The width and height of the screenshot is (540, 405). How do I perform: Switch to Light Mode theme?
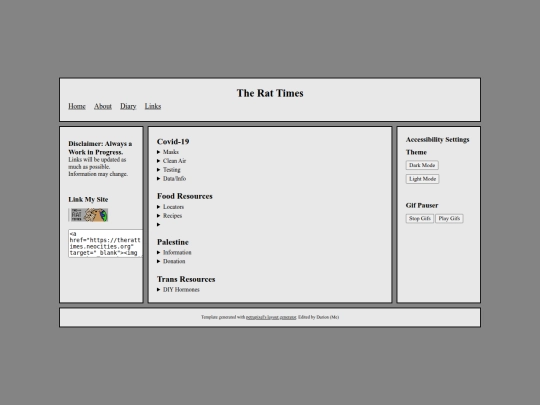coord(422,179)
